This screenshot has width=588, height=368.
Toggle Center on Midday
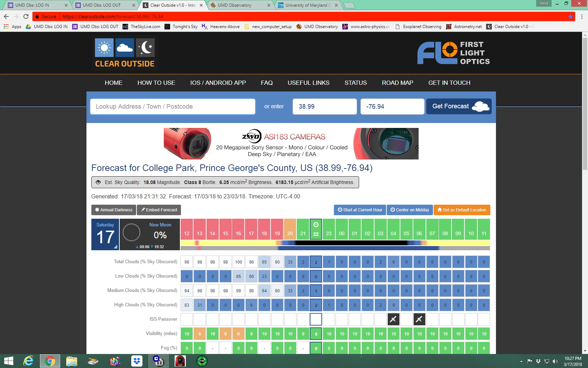click(409, 210)
